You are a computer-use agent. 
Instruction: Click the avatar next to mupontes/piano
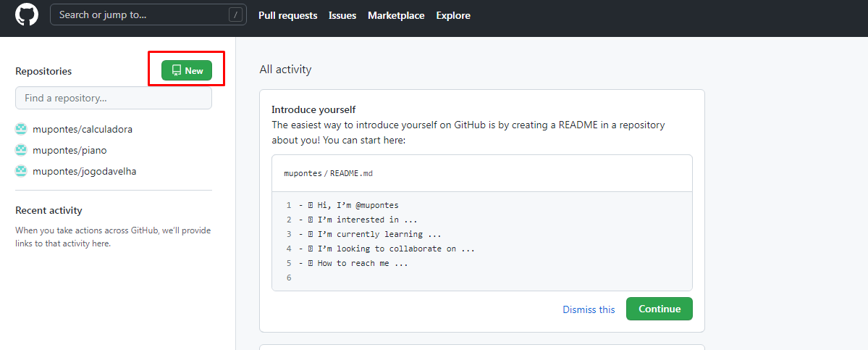(21, 151)
